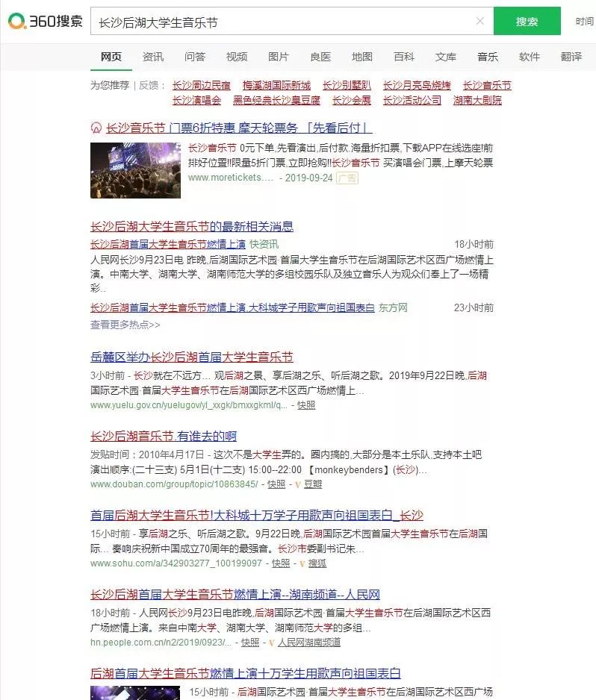The height and width of the screenshot is (700, 596).
Task: Open suggested search 长沙会展
Action: (x=352, y=100)
